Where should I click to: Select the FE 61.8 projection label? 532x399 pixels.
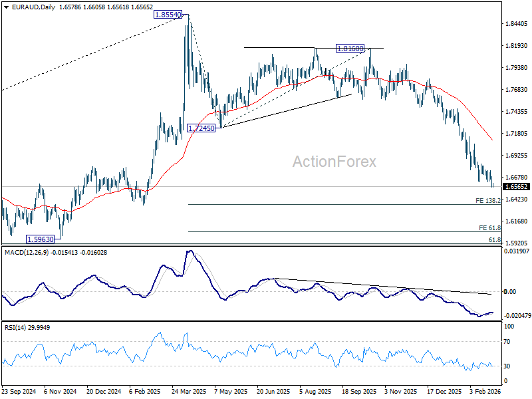pos(489,228)
